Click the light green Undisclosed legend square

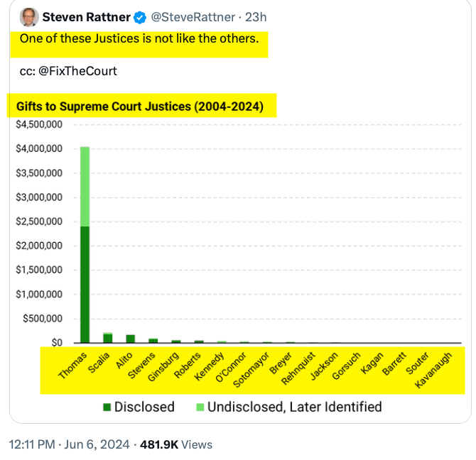click(200, 407)
